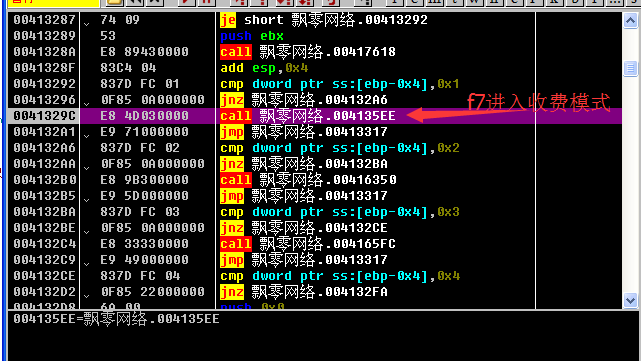Viewport: 641px width, 361px height.
Task: Select hex bytes 'E9 5D000000'
Action: click(144, 195)
